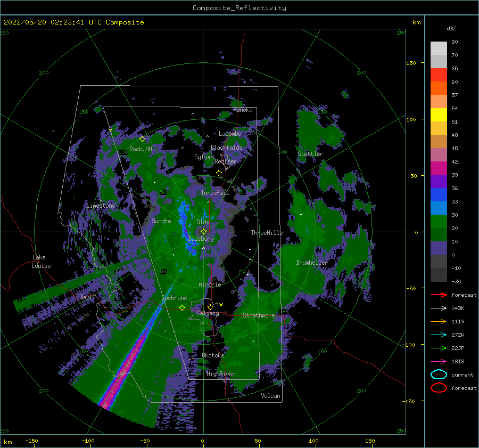The width and height of the screenshot is (479, 448).
Task: Select the ThreeHills label
Action: coord(267,233)
